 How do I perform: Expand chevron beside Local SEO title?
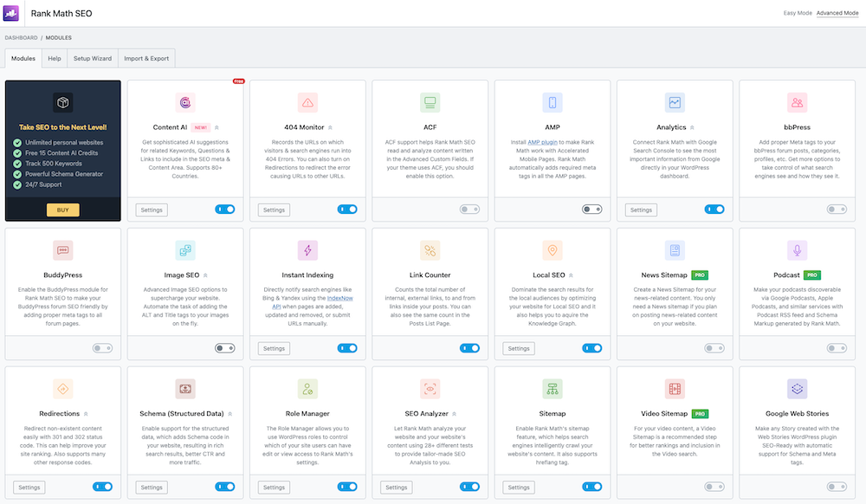coord(571,275)
